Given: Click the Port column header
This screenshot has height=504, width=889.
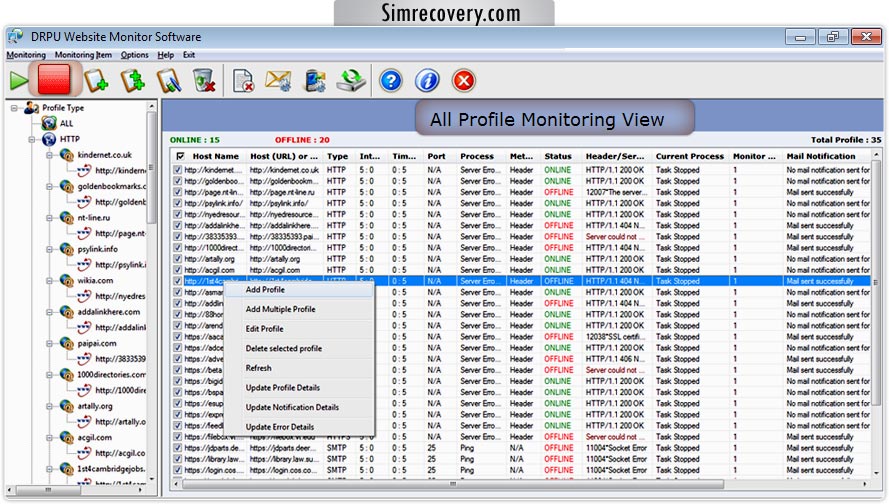Looking at the screenshot, I should pyautogui.click(x=439, y=156).
